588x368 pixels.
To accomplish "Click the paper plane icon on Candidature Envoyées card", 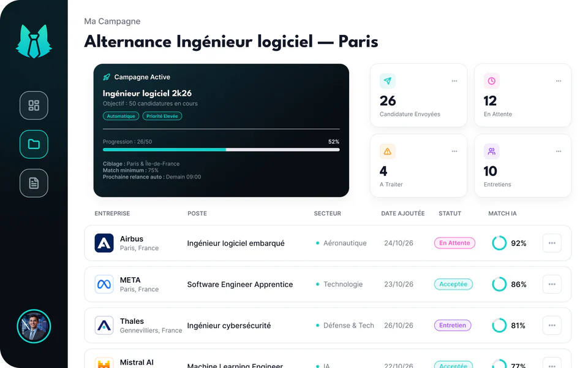I will coord(387,81).
